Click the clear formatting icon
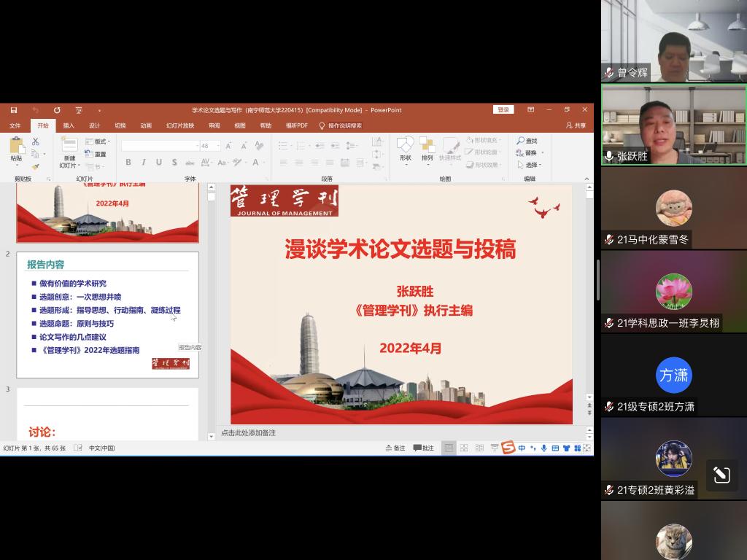747x560 pixels. [259, 145]
